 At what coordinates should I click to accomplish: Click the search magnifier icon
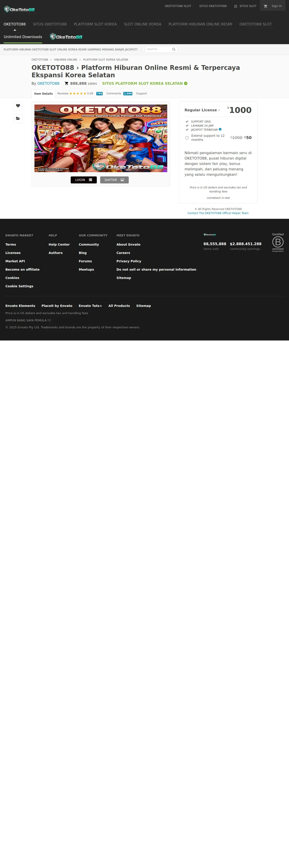tap(174, 49)
